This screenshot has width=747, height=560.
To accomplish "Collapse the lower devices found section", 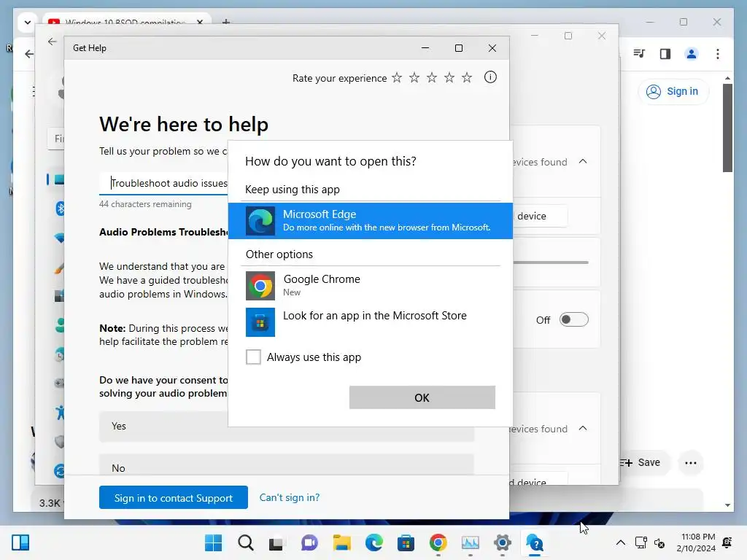I will click(x=583, y=428).
